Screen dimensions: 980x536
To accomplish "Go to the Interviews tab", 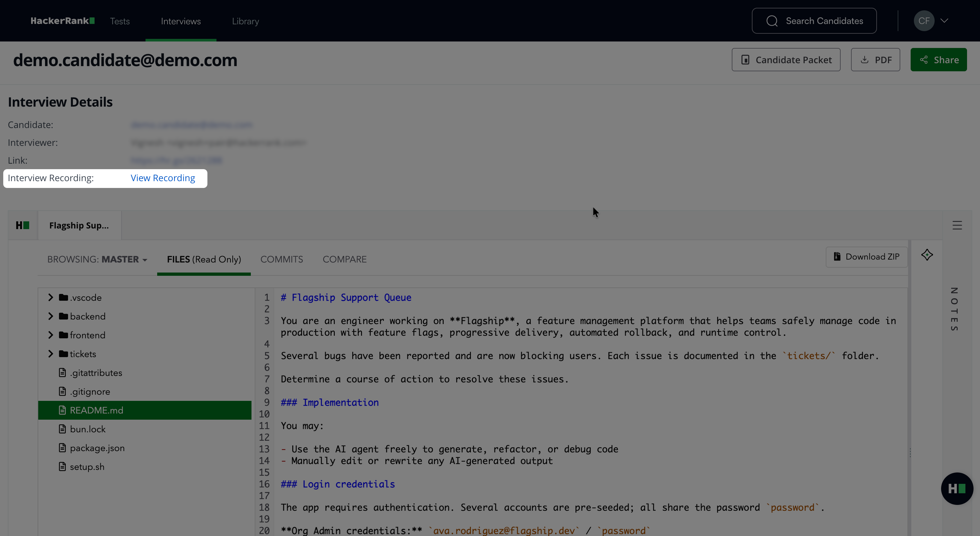I will tap(181, 21).
